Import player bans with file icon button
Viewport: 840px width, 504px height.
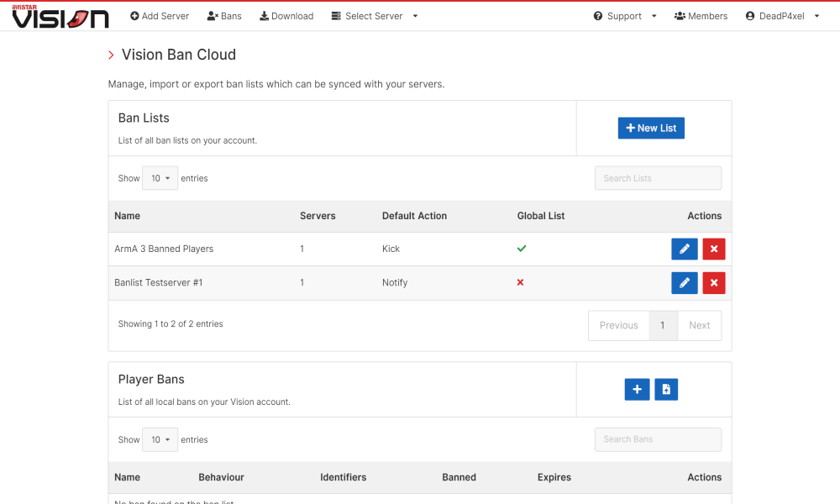click(666, 390)
